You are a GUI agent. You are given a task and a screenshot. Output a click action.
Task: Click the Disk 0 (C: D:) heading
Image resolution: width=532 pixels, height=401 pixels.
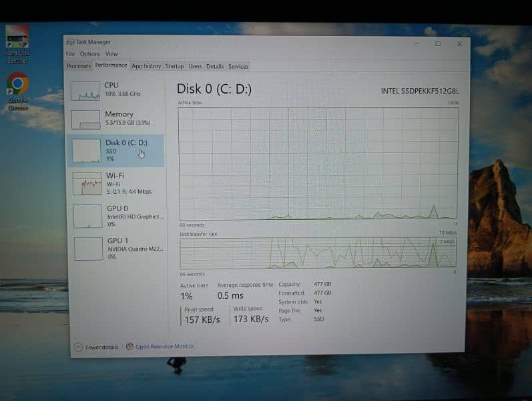click(214, 89)
